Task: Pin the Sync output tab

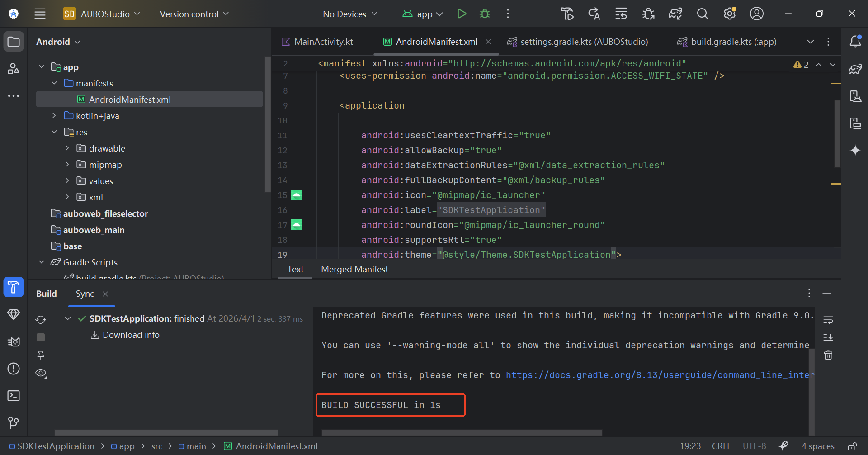Action: point(40,355)
